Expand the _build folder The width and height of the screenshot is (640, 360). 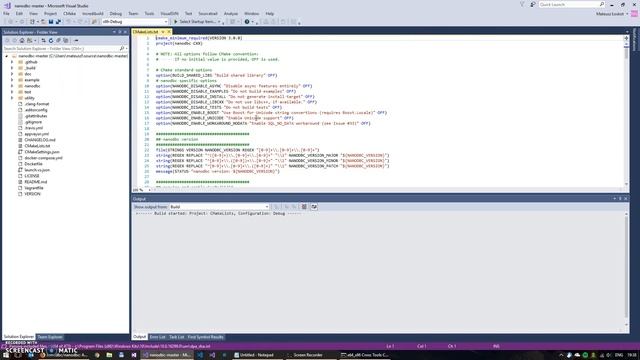pyautogui.click(x=12, y=68)
